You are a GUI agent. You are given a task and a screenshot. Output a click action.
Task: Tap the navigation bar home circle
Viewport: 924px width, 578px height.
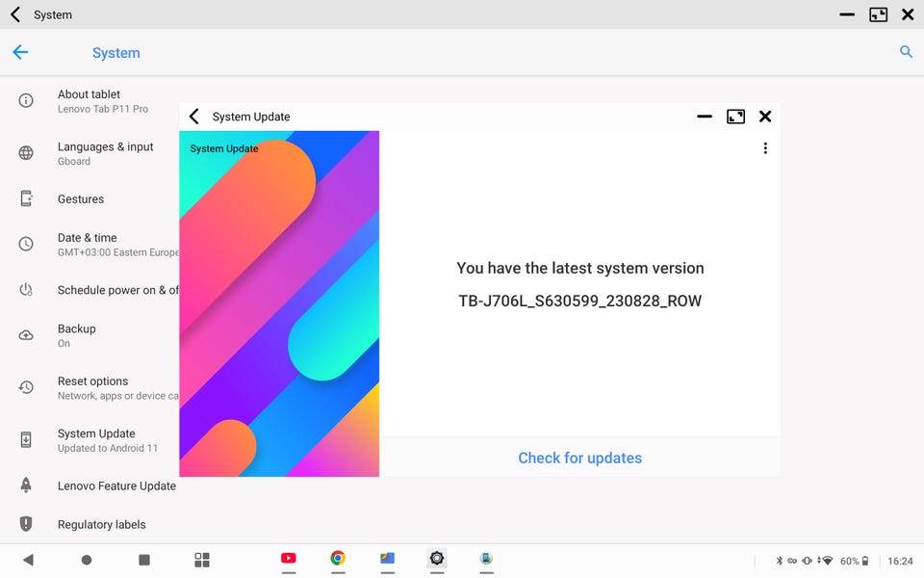(x=86, y=560)
